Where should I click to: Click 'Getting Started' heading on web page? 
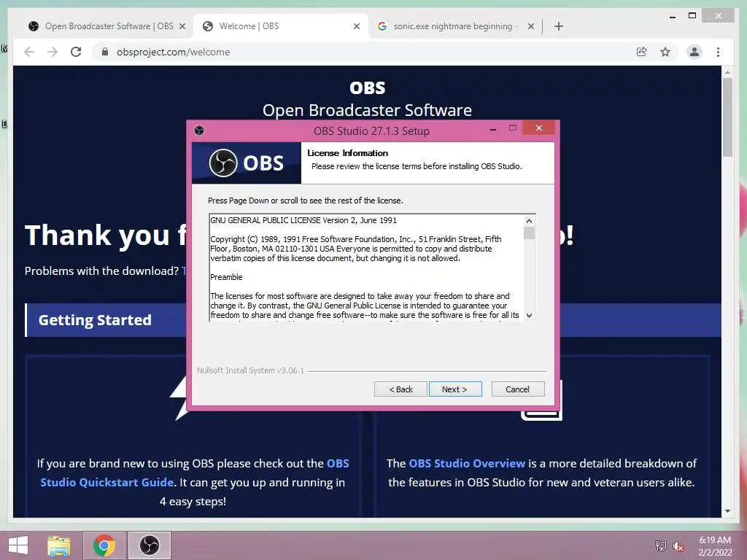(x=95, y=320)
